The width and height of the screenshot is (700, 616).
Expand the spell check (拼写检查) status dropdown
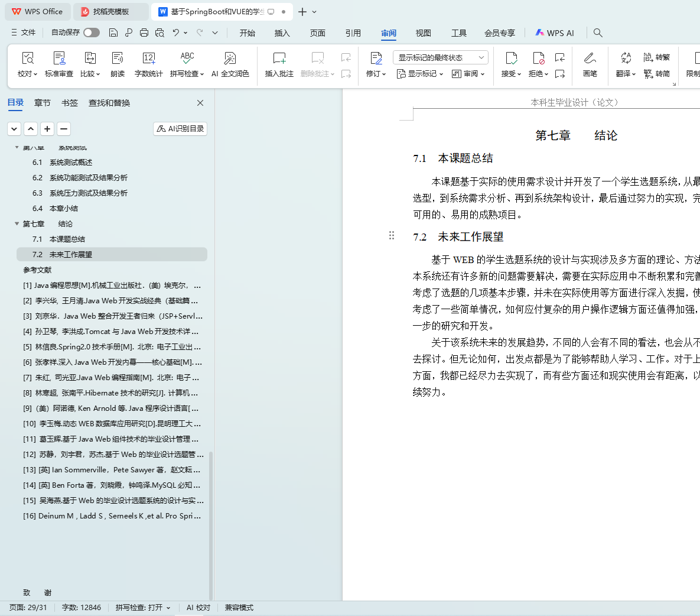[x=143, y=608]
